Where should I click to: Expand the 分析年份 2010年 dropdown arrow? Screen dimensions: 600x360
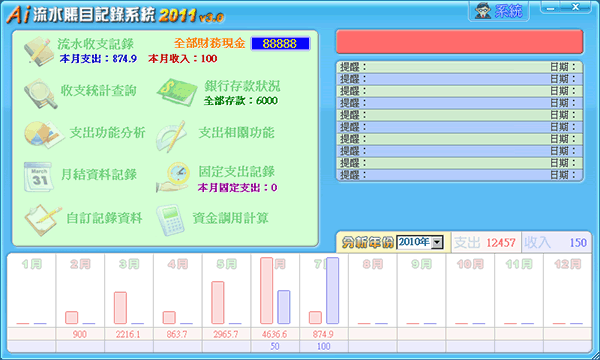[x=437, y=242]
